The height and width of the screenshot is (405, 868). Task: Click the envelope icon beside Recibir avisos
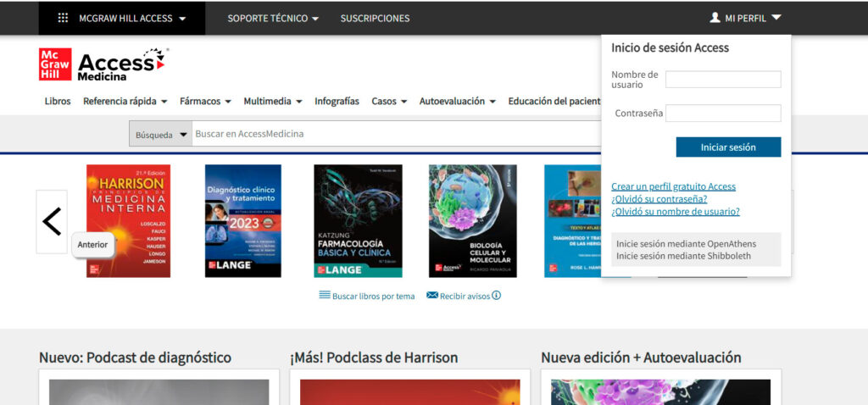click(x=432, y=295)
